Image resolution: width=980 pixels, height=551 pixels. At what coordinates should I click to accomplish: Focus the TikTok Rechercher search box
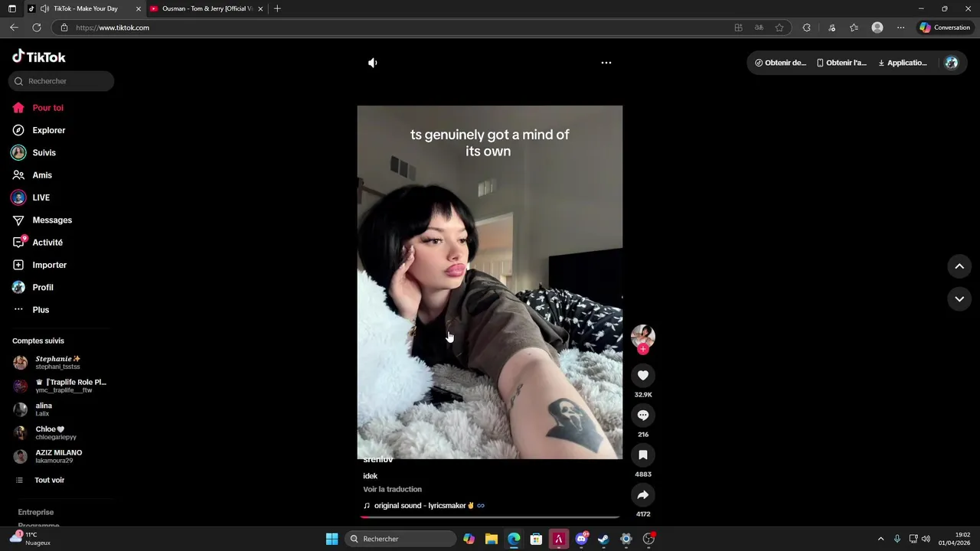pos(61,81)
